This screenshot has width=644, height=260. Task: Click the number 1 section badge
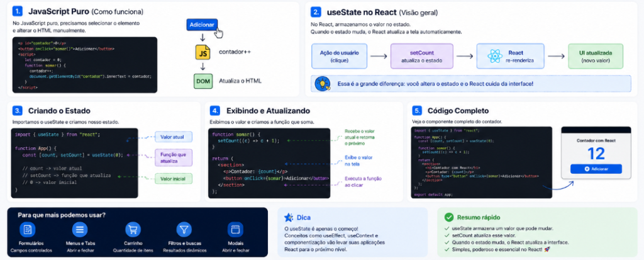pyautogui.click(x=17, y=11)
